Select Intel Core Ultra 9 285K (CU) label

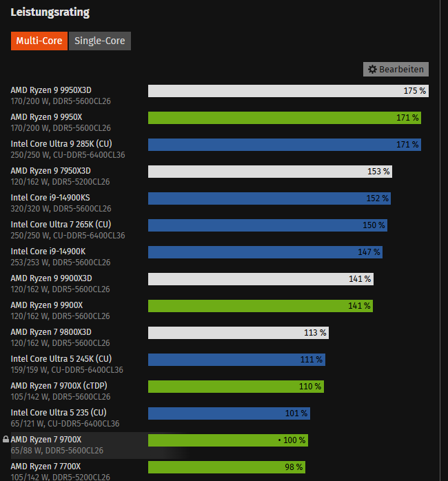[61, 144]
